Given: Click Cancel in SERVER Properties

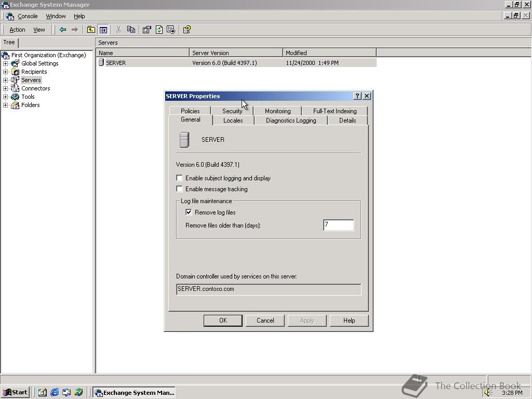Looking at the screenshot, I should tap(265, 320).
